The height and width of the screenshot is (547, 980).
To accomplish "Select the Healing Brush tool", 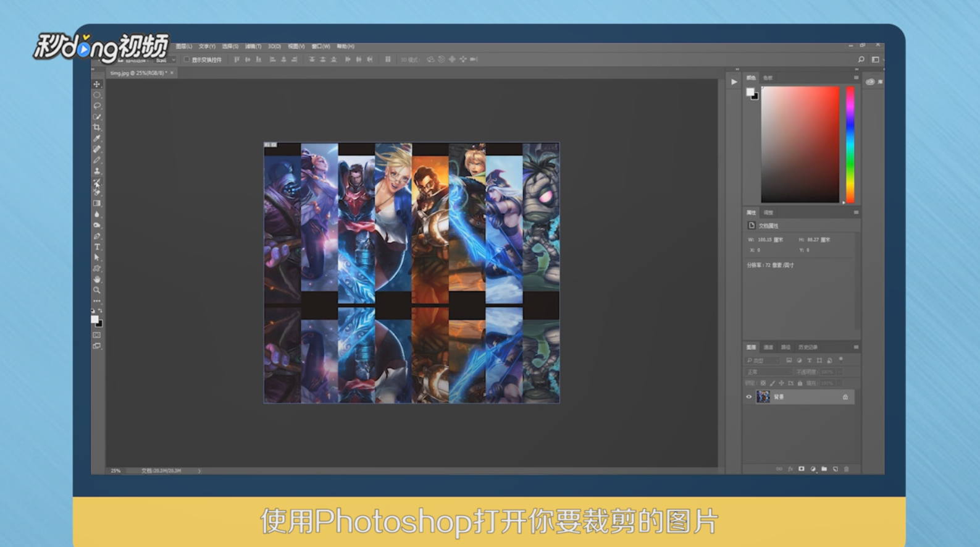I will click(97, 149).
